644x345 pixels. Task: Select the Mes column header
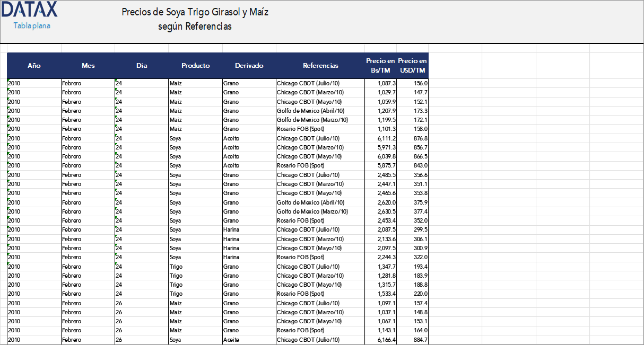click(x=88, y=66)
